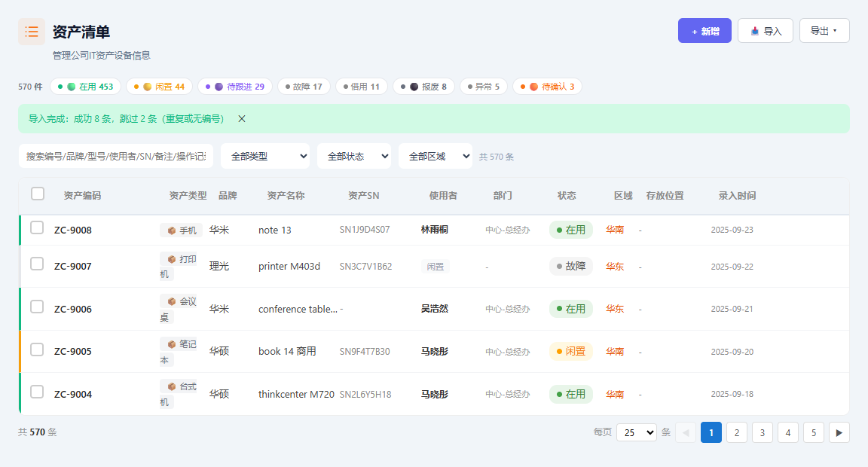
Task: Click 华东 region of ZC-9007
Action: click(615, 267)
